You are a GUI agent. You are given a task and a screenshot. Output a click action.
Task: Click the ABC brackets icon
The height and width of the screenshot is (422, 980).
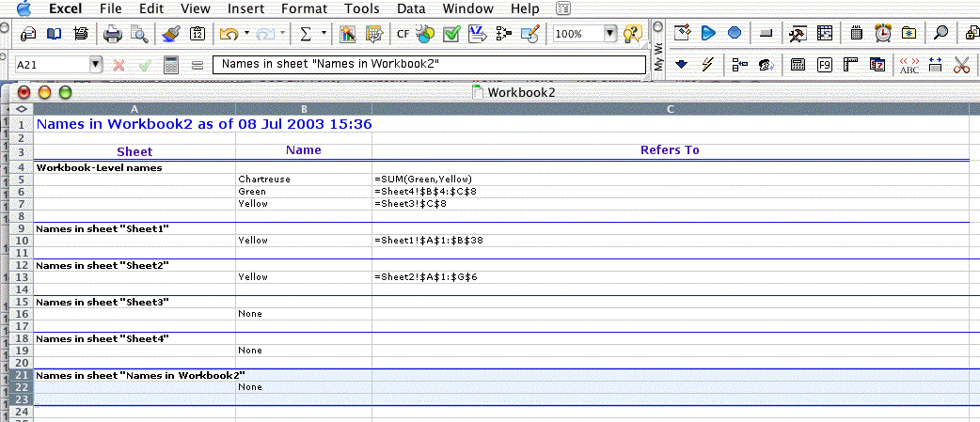tap(909, 64)
